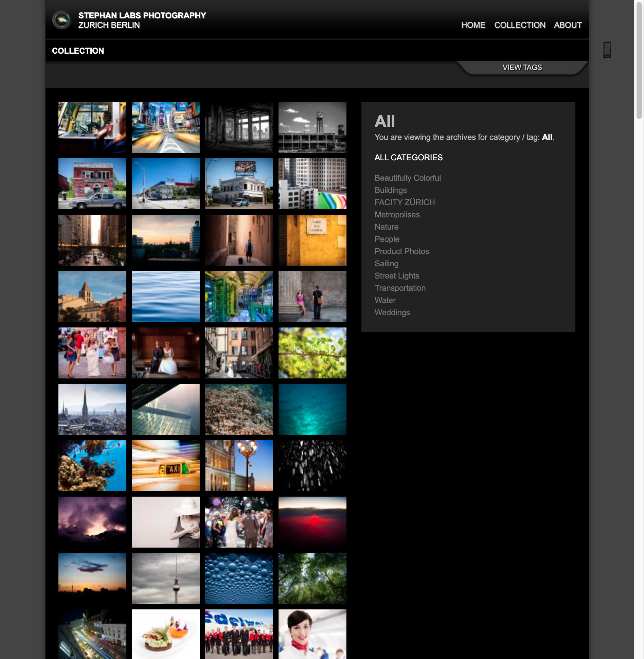The image size is (644, 659).
Task: Click the mobile phone icon beside header
Action: pyautogui.click(x=607, y=50)
